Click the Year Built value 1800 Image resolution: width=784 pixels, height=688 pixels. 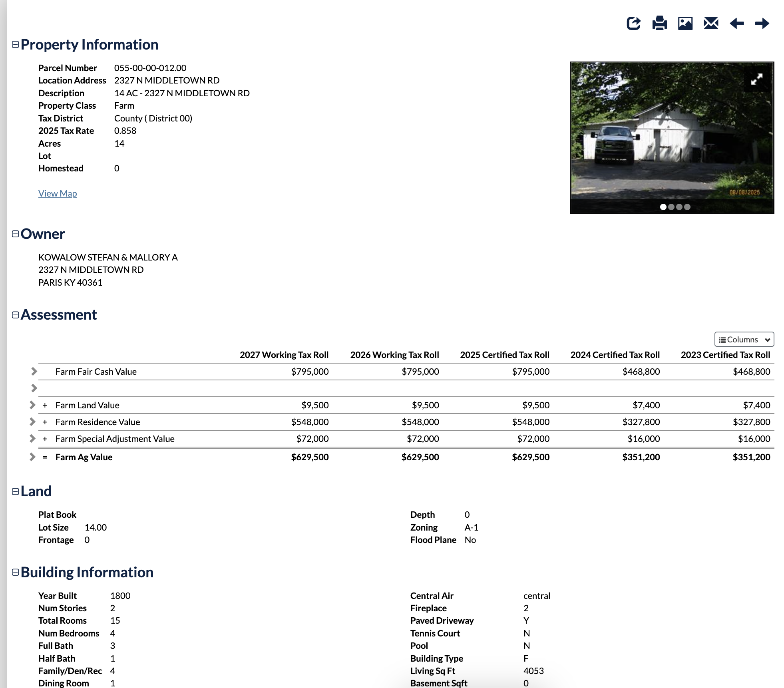click(120, 596)
